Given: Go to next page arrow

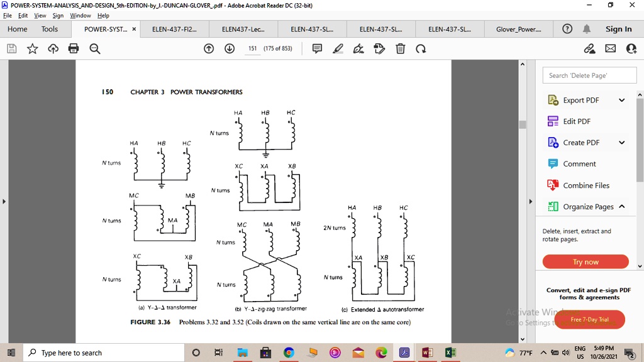Looking at the screenshot, I should (x=230, y=49).
